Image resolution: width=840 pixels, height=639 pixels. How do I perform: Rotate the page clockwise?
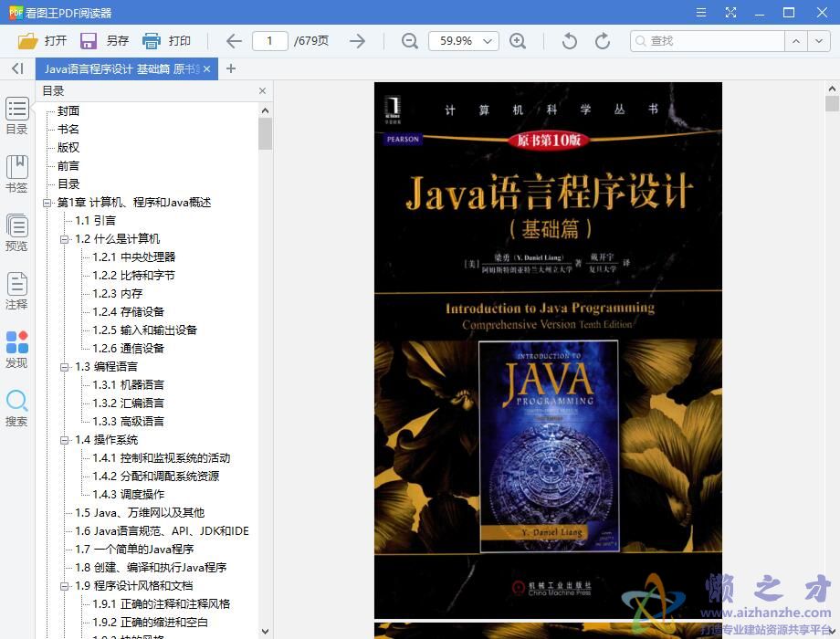pyautogui.click(x=603, y=41)
